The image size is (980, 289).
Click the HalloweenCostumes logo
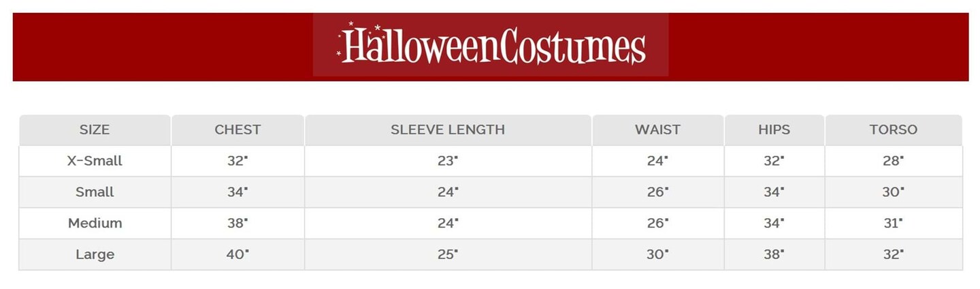coord(491,45)
